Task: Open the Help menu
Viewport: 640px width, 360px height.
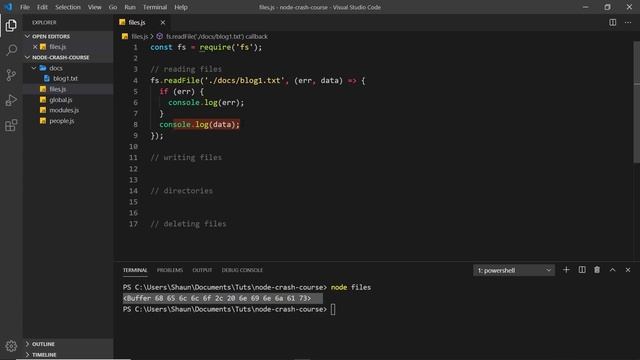Action: [x=181, y=7]
